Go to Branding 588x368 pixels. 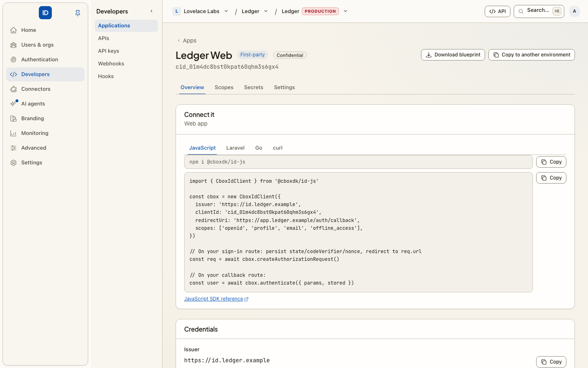point(45,119)
